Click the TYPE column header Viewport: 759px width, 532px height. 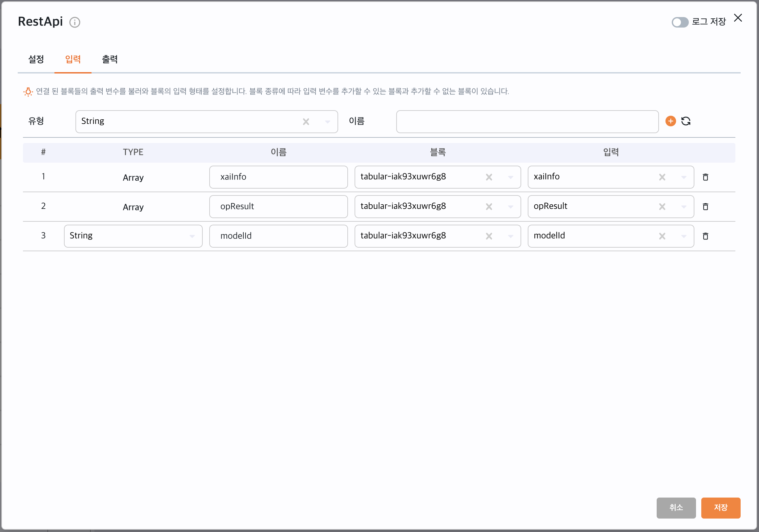point(133,152)
